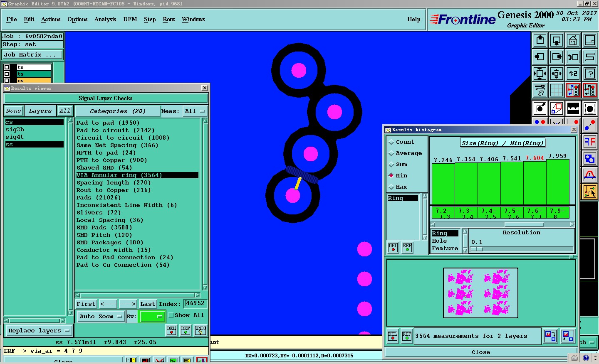Click the DEL icon beside the UNDO icon

coord(171,330)
